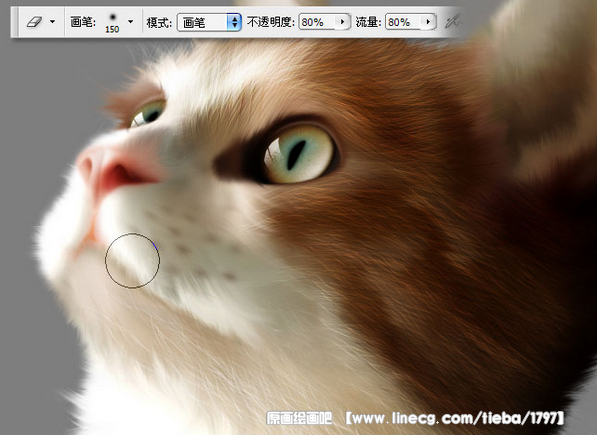597x435 pixels.
Task: Click the cat's smaller far eye
Action: [x=148, y=113]
